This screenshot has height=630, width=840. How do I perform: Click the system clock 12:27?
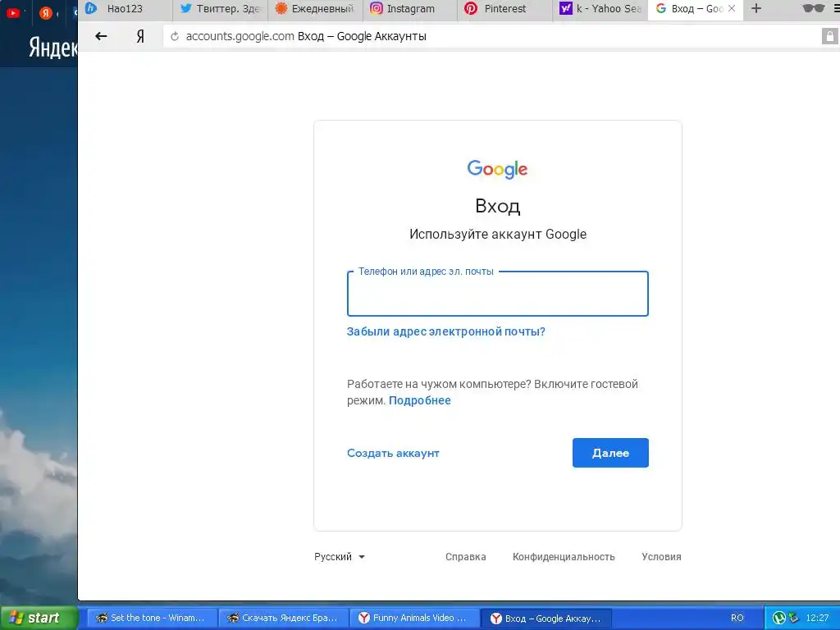(818, 619)
